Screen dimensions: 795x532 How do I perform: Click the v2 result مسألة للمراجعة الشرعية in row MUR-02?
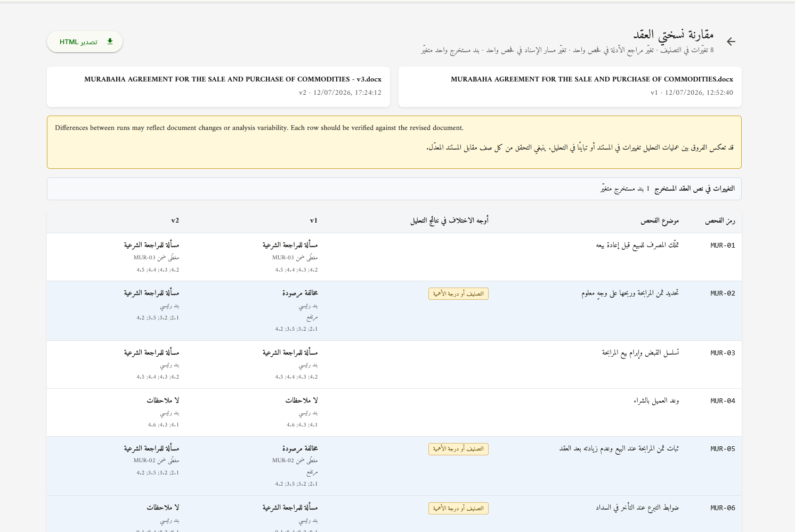151,293
